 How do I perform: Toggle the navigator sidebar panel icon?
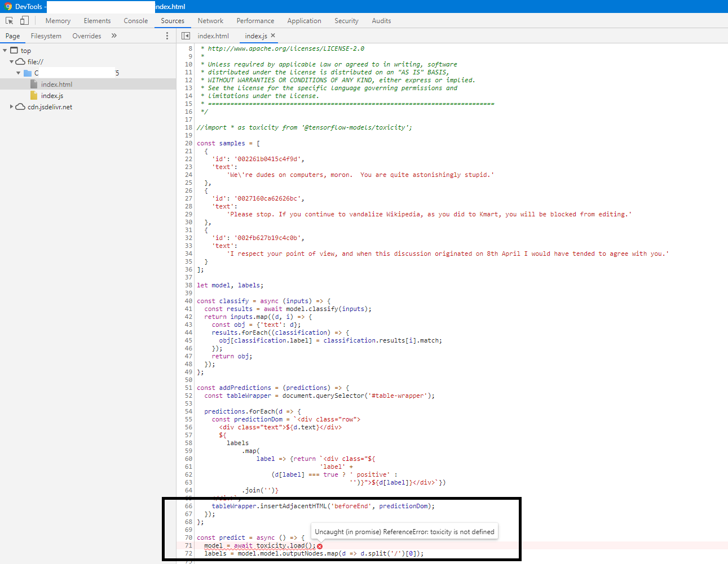click(x=186, y=35)
